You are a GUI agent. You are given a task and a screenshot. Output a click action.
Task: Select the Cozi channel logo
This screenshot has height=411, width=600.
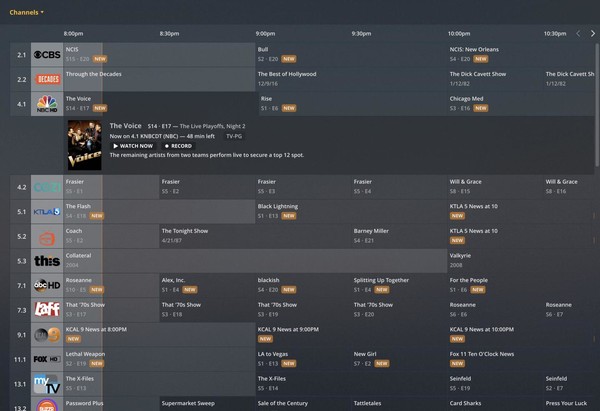click(47, 187)
